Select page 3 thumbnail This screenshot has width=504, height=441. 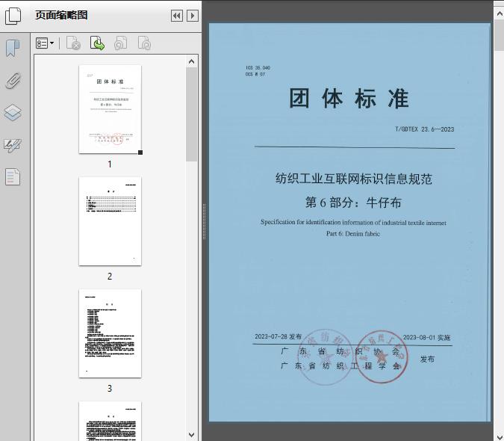(x=110, y=333)
